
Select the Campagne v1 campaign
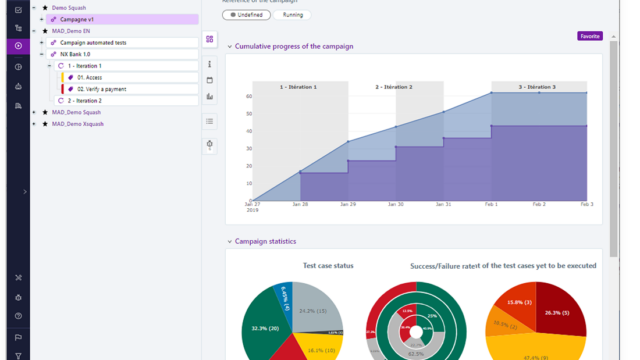click(122, 19)
